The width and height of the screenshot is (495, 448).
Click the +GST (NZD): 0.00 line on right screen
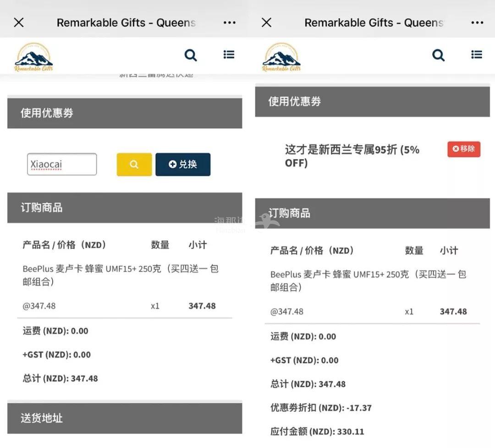pyautogui.click(x=304, y=361)
